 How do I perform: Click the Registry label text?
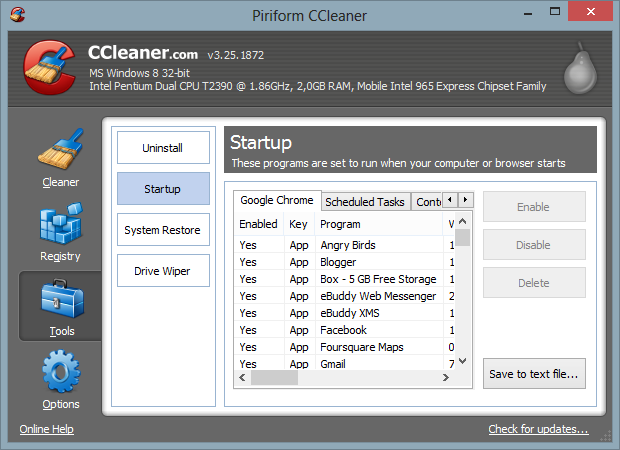(60, 256)
